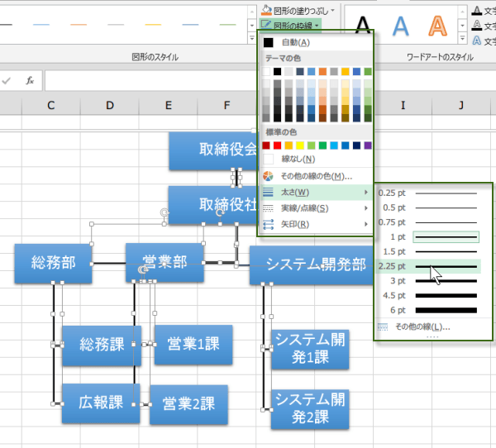Open the 太さ(W) weight submenu
This screenshot has width=496, height=448.
(315, 192)
